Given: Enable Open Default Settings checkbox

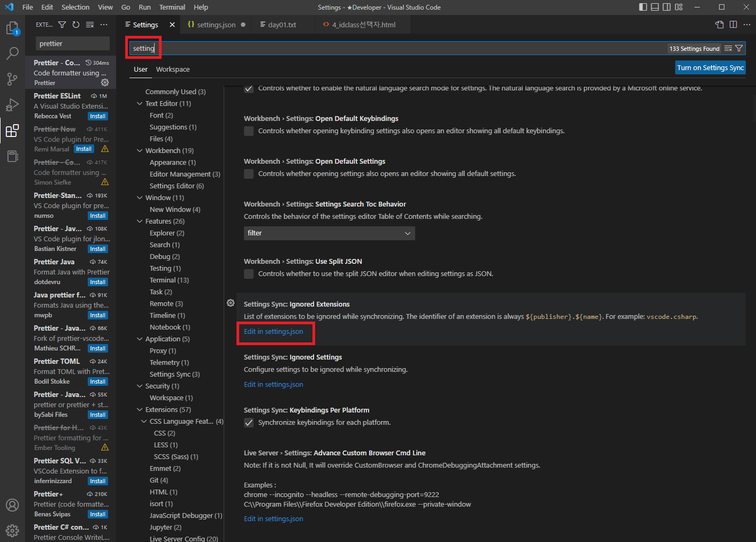Looking at the screenshot, I should point(249,173).
